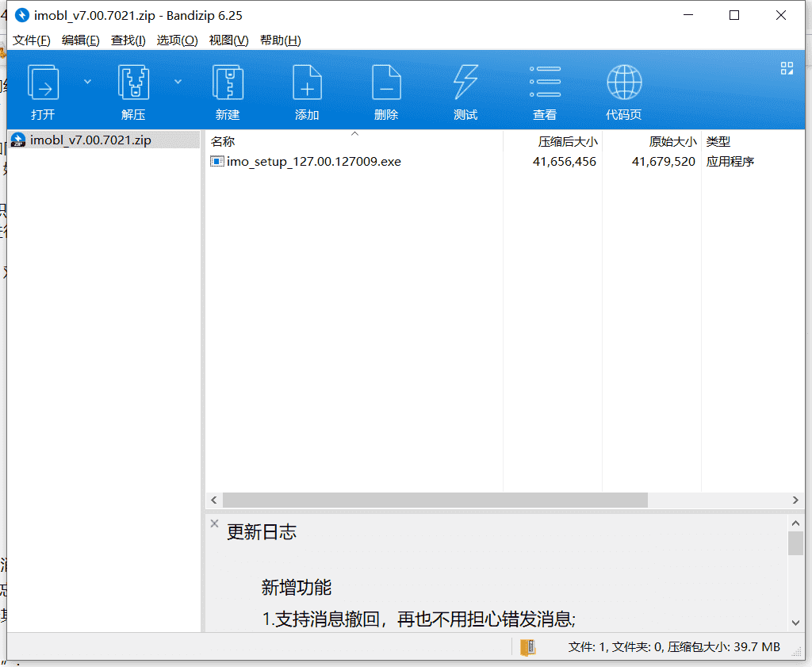This screenshot has height=667, width=812.
Task: Expand the Open (打开) dropdown arrow
Action: click(x=87, y=82)
